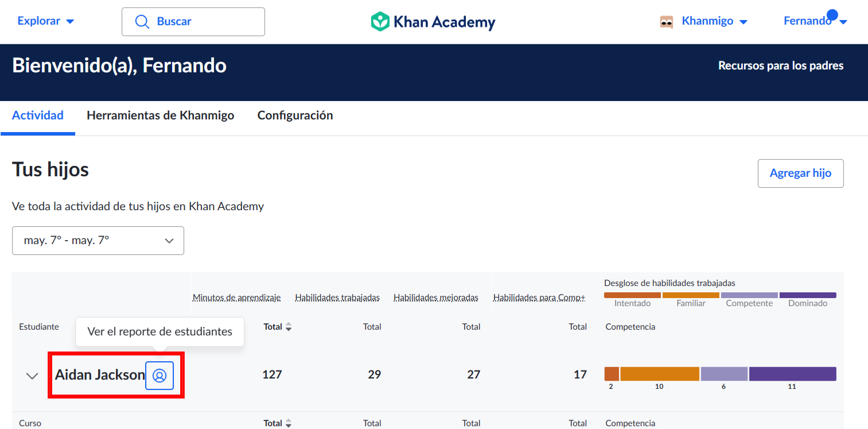Go to the Configuración tab

point(295,115)
